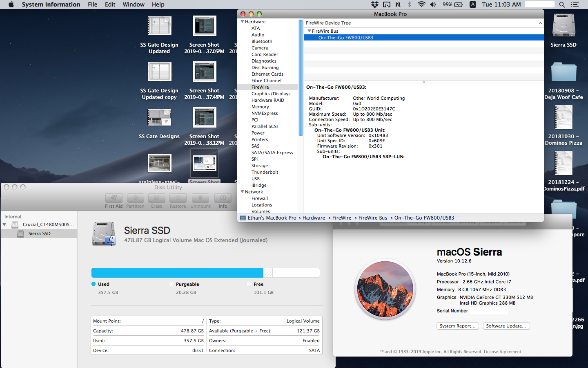The image size is (588, 368).
Task: Select Graphics/Displays in sidebar
Action: [x=271, y=94]
